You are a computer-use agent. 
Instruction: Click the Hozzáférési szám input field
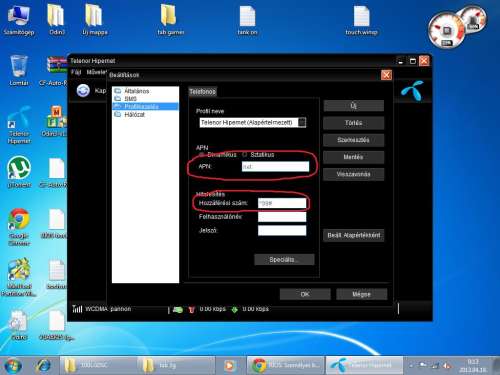coord(282,203)
